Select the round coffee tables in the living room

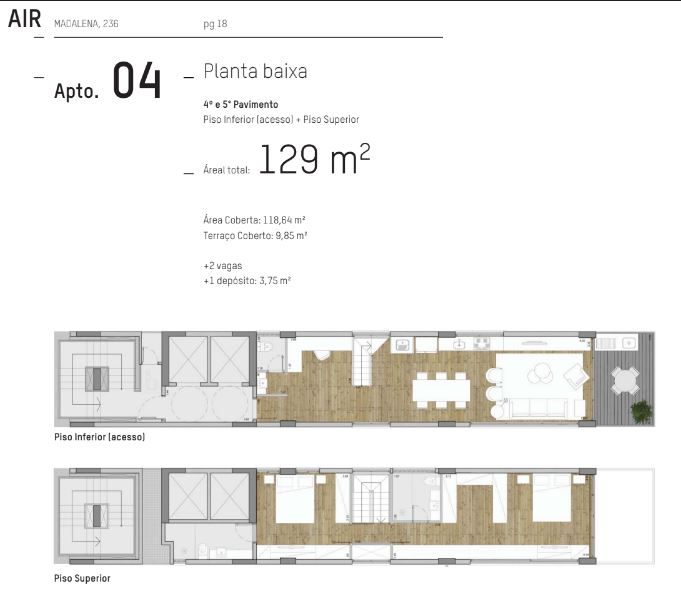tap(542, 372)
